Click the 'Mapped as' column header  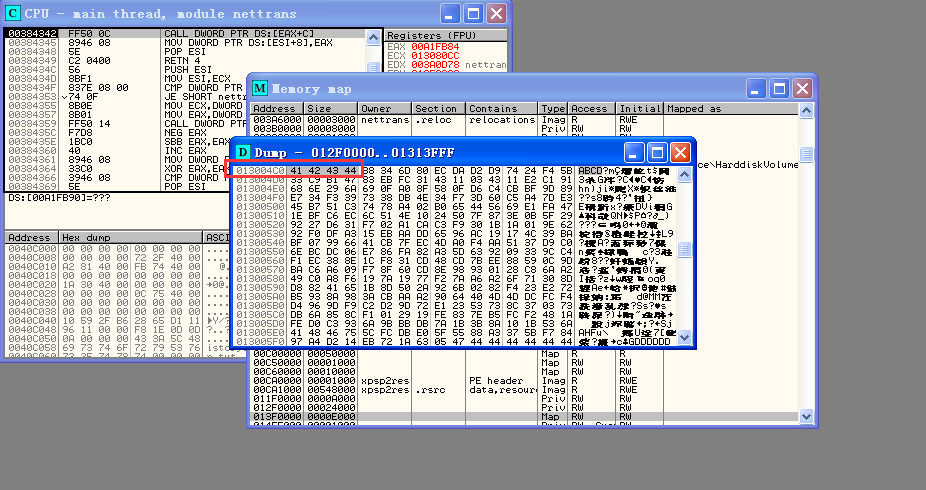731,109
